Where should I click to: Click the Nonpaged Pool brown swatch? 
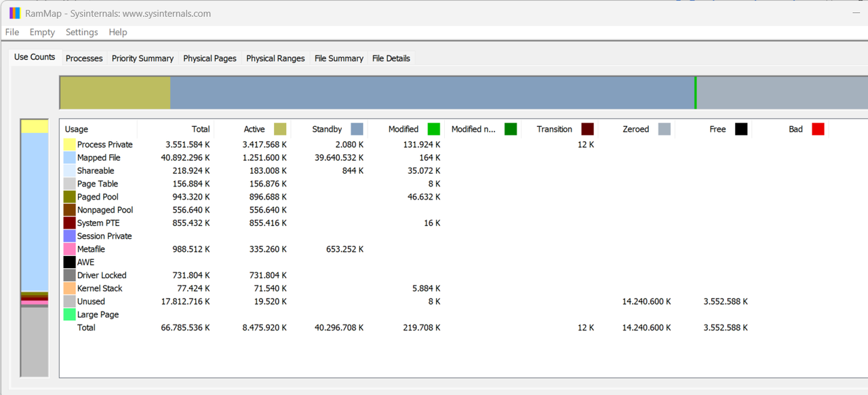pos(69,210)
